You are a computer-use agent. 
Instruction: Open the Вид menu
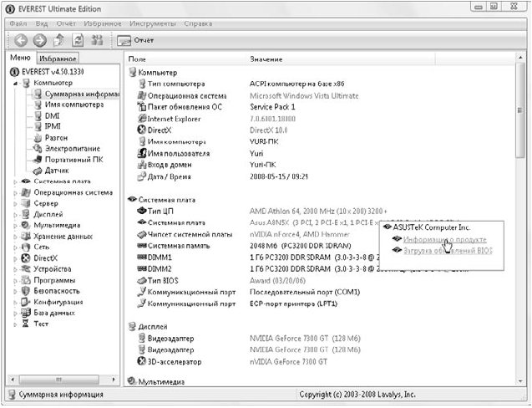(42, 23)
